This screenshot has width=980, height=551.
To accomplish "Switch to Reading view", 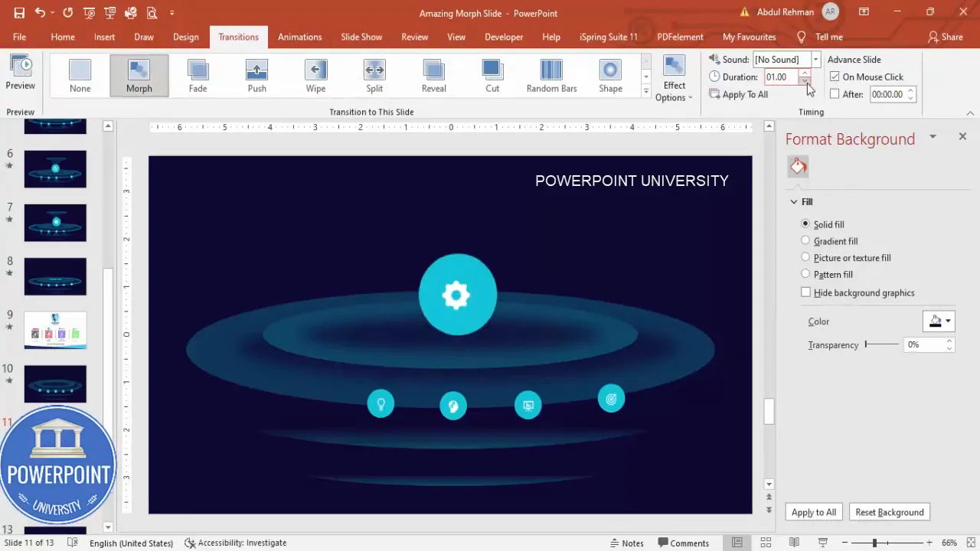I will coord(794,543).
